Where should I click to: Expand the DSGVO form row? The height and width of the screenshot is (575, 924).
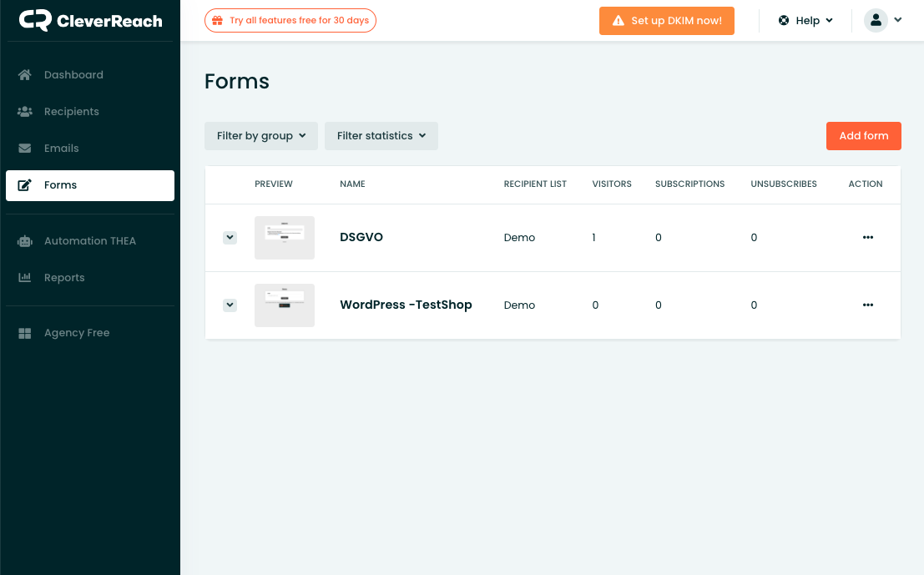point(230,238)
